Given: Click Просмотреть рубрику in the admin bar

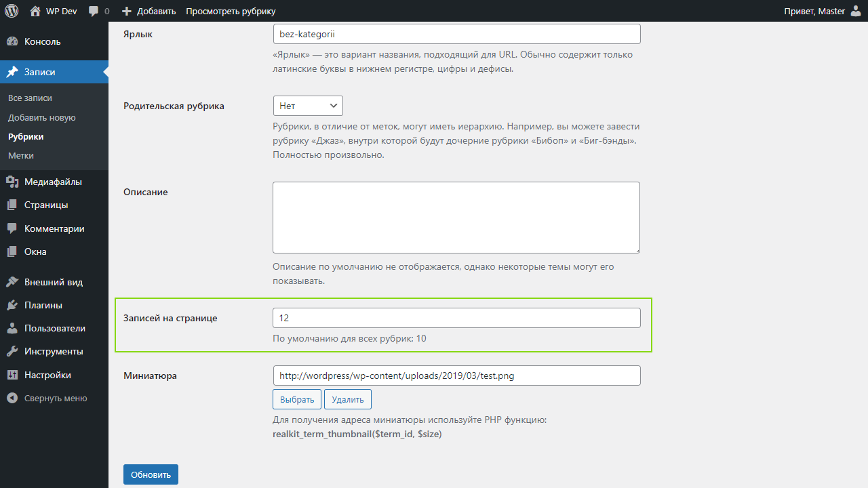Looking at the screenshot, I should pos(231,11).
